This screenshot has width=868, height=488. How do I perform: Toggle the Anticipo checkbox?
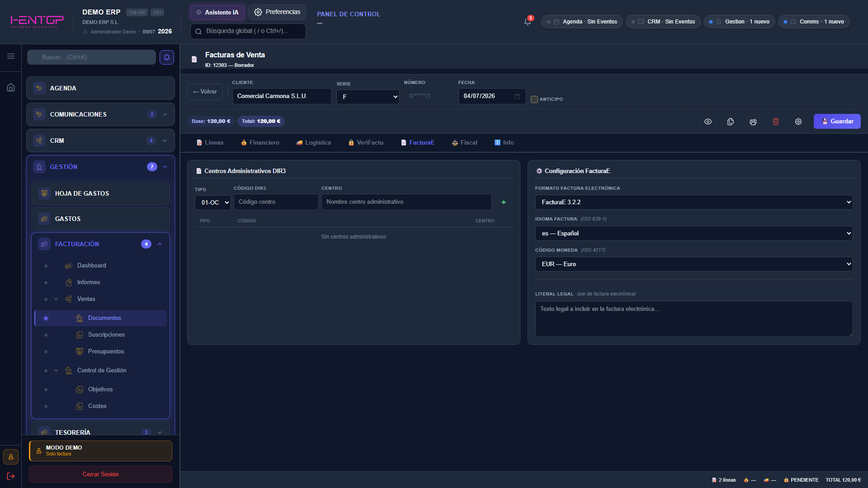point(534,99)
